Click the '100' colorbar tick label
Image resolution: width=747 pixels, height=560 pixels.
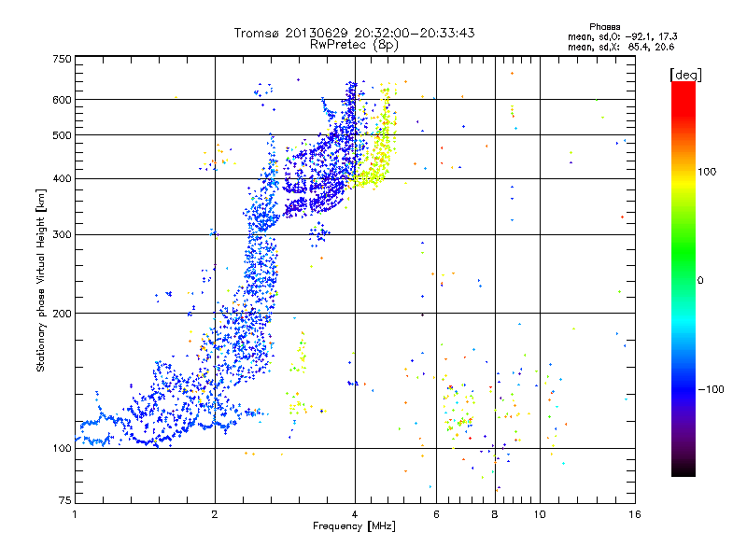[x=707, y=172]
